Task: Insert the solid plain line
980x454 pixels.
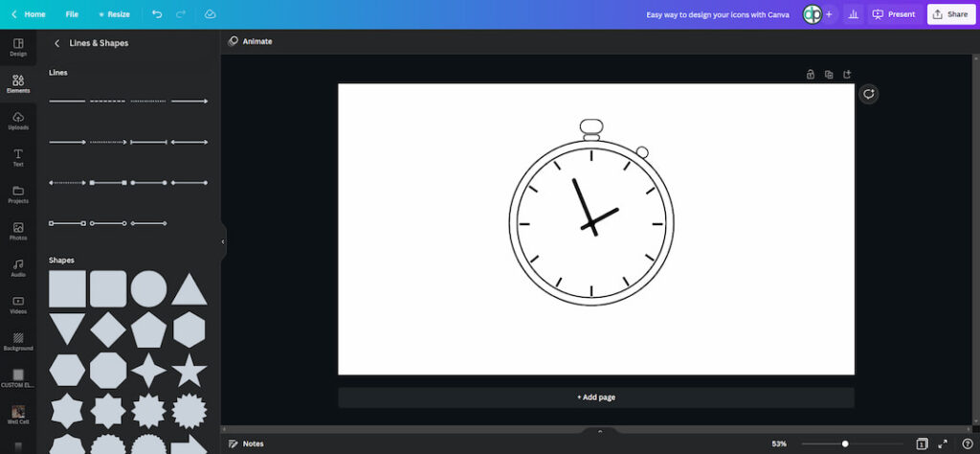Action: [x=67, y=101]
